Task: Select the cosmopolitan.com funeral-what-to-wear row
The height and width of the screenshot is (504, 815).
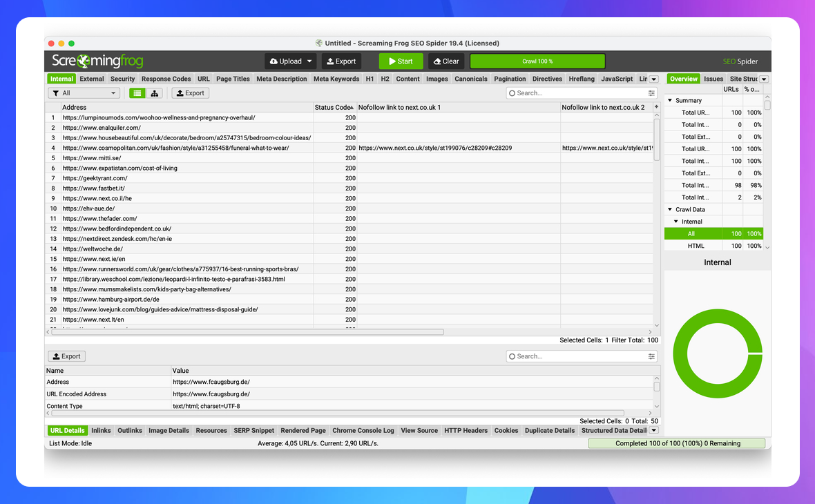Action: [x=175, y=148]
